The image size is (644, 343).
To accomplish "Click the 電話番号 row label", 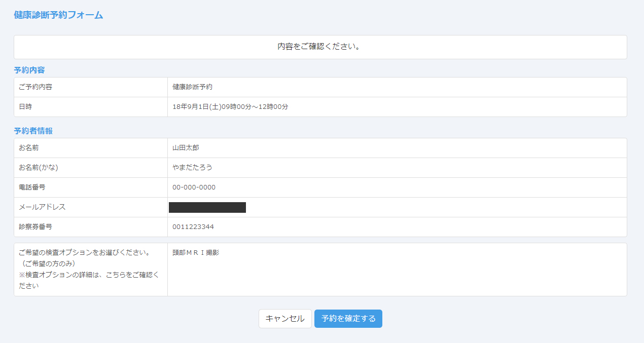I will tap(32, 187).
